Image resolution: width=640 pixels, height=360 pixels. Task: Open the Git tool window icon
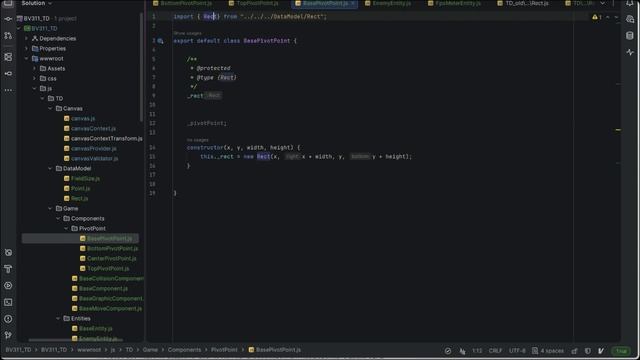point(8,336)
